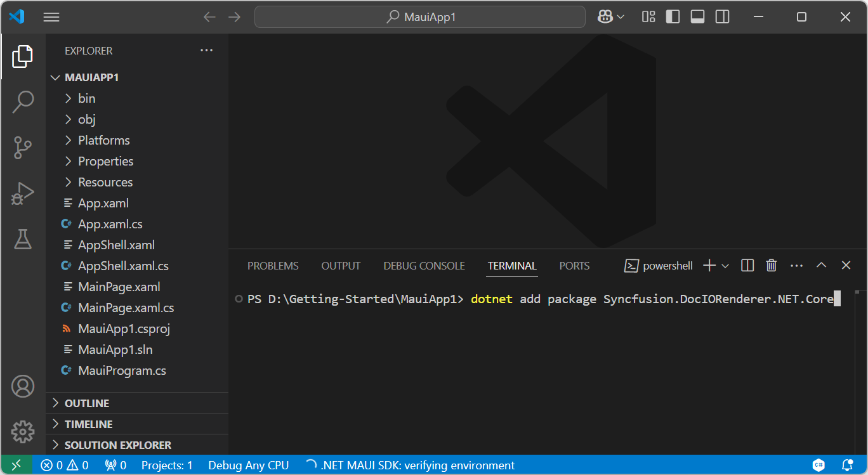Open the Run and Debug view

point(23,193)
